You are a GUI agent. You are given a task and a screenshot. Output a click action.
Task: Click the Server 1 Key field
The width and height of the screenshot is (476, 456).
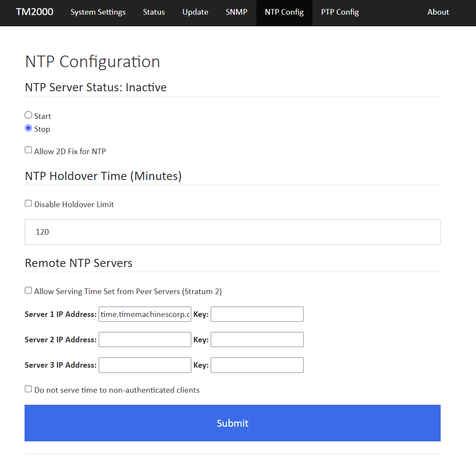(257, 314)
